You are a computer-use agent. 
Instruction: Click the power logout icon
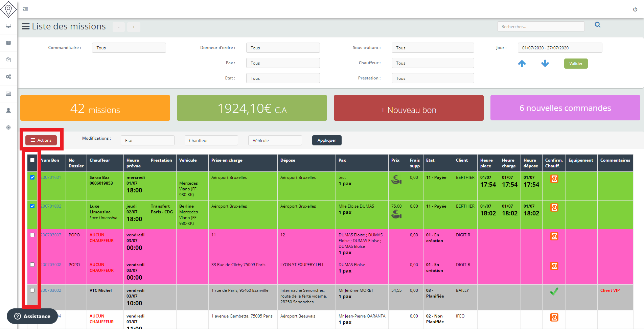[635, 9]
